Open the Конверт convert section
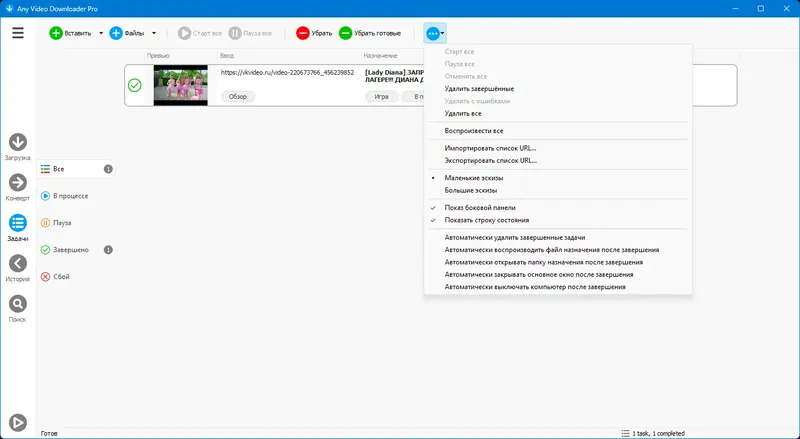The image size is (800, 439). click(x=18, y=187)
